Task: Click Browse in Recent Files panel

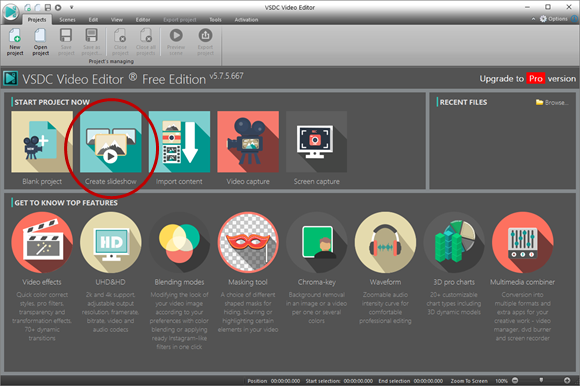Action: [552, 102]
